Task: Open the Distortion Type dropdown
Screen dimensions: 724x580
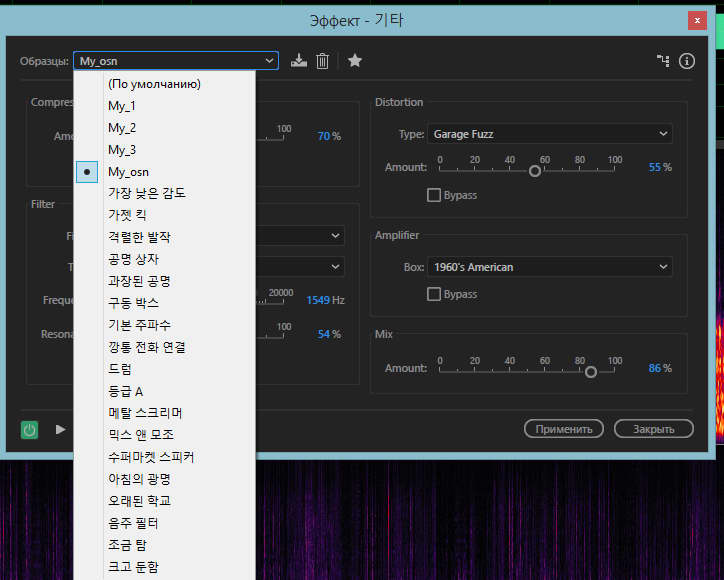Action: tap(549, 134)
